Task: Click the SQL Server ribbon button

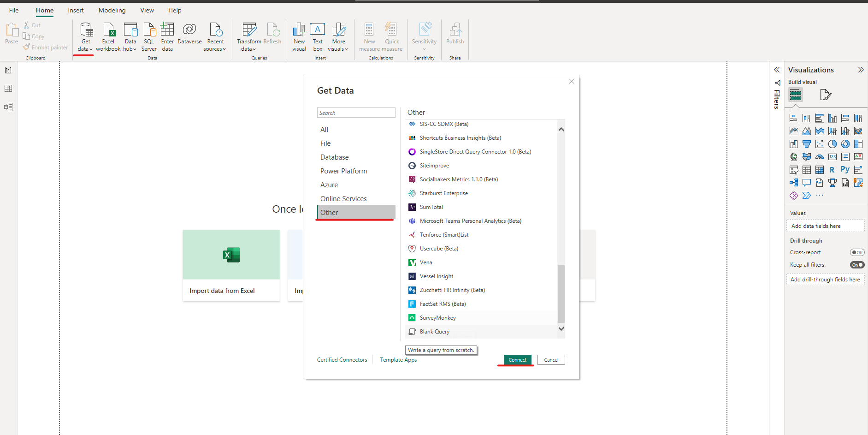Action: click(149, 37)
